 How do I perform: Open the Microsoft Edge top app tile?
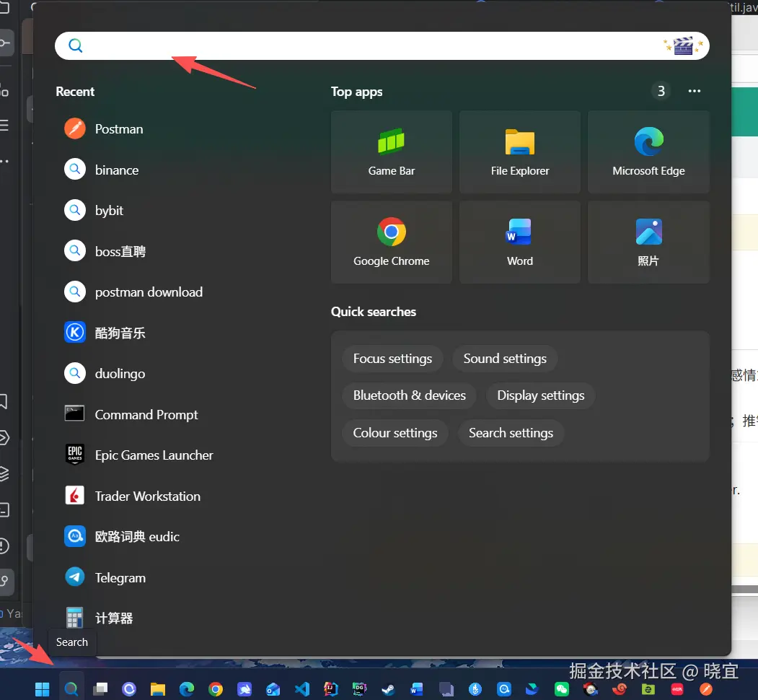pos(648,152)
